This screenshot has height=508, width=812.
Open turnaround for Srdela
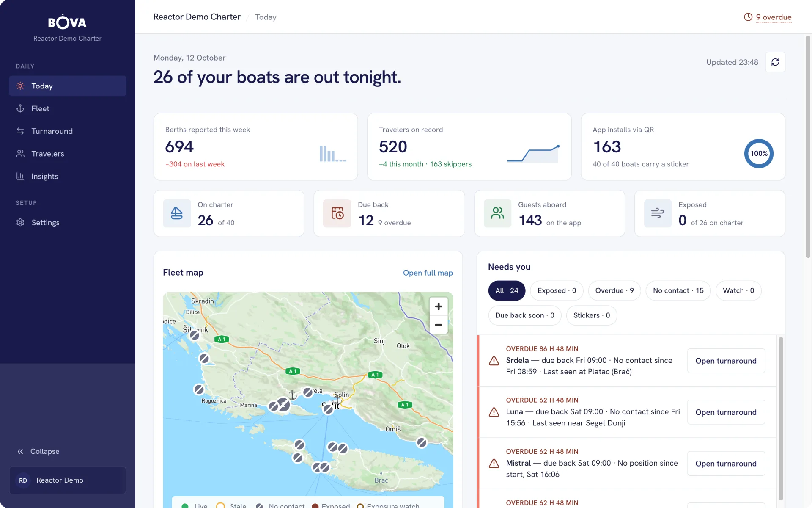pos(726,361)
